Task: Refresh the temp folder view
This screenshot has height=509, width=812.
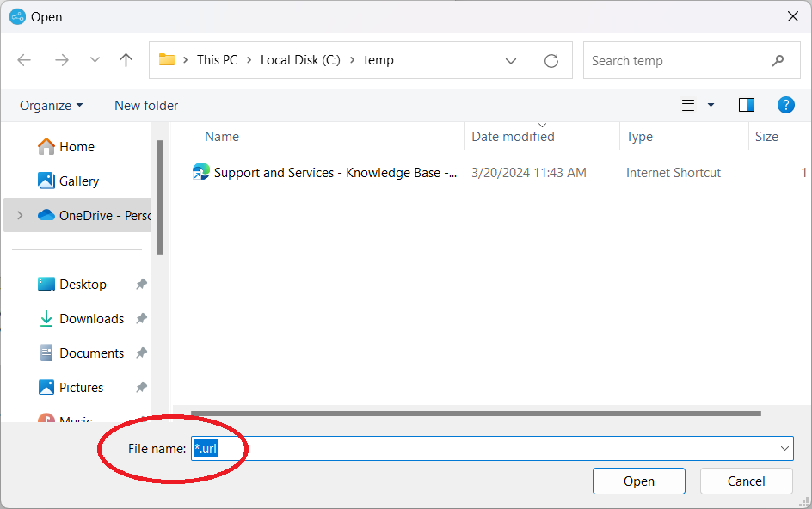Action: pyautogui.click(x=551, y=59)
